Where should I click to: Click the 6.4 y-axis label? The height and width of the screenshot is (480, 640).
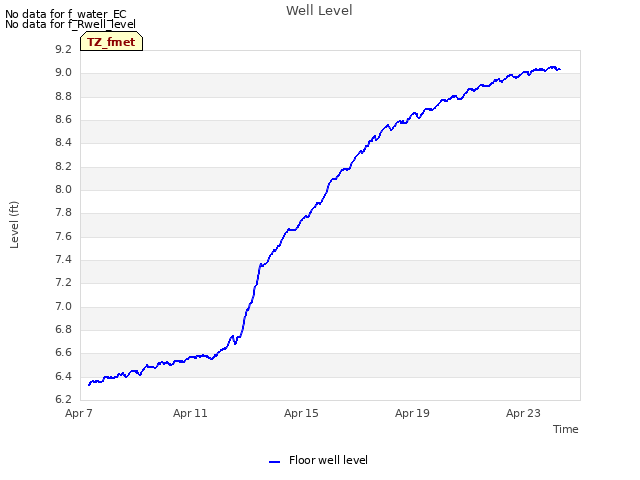(x=63, y=376)
